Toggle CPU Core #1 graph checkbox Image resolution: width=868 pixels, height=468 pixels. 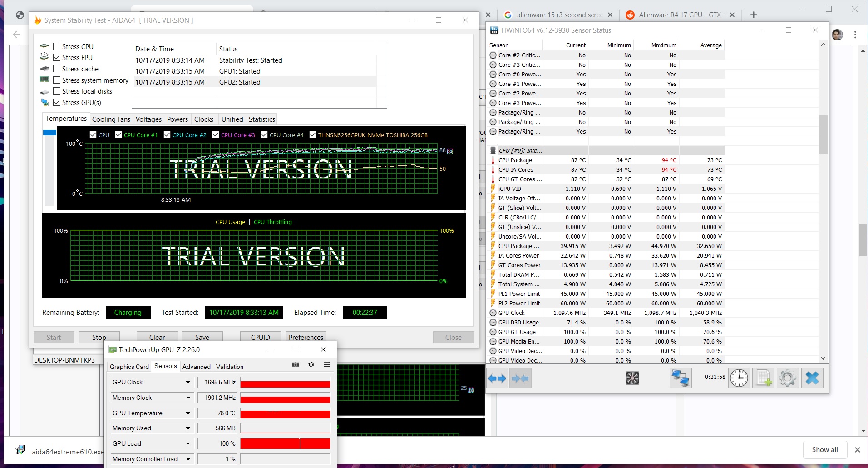[x=118, y=135]
